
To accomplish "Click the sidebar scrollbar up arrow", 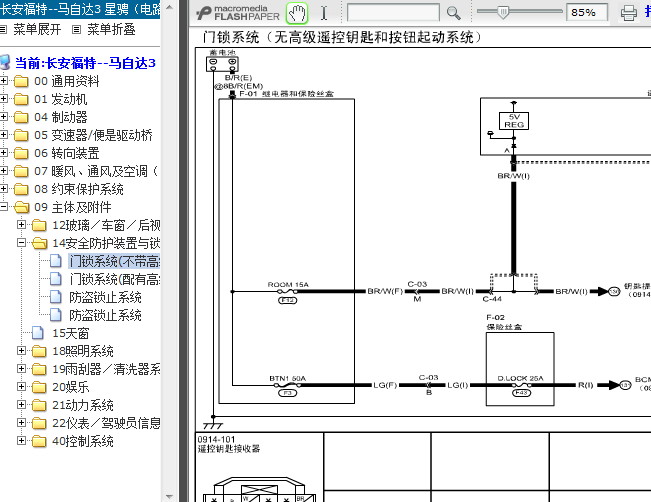I will (169, 7).
